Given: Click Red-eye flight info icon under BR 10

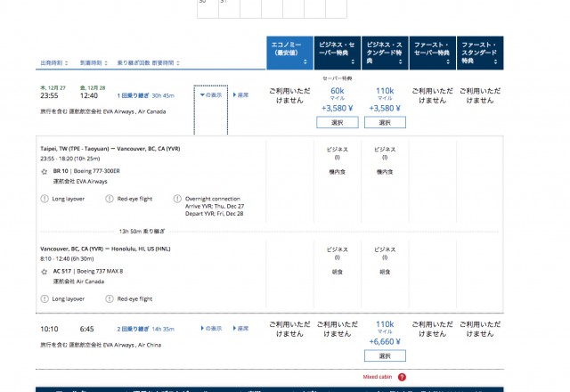Looking at the screenshot, I should (x=110, y=199).
